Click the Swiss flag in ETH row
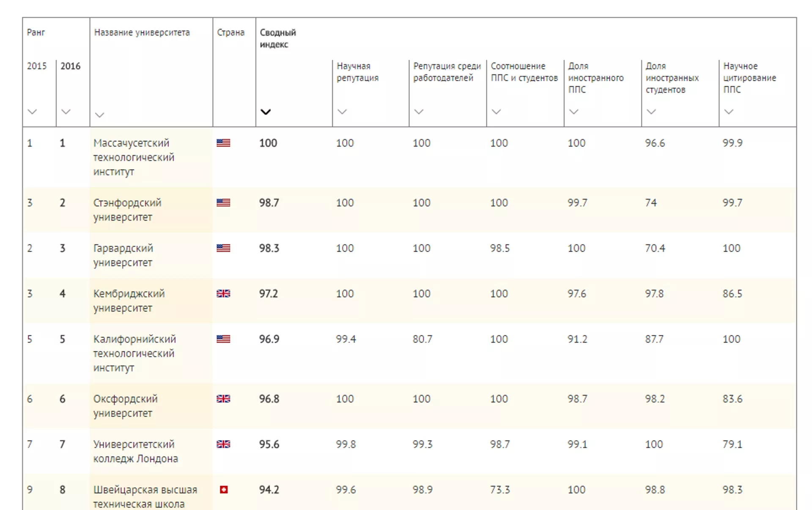Viewport: 812px width, 510px height. point(224,490)
